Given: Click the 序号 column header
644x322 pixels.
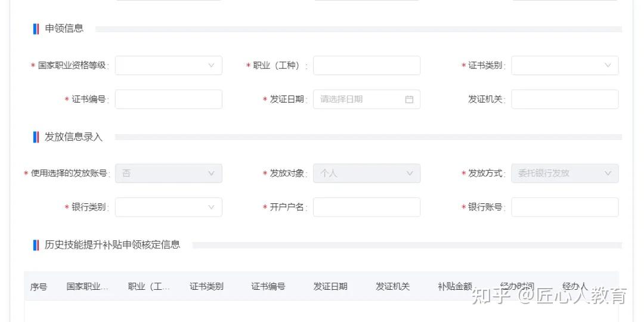Looking at the screenshot, I should point(38,287).
